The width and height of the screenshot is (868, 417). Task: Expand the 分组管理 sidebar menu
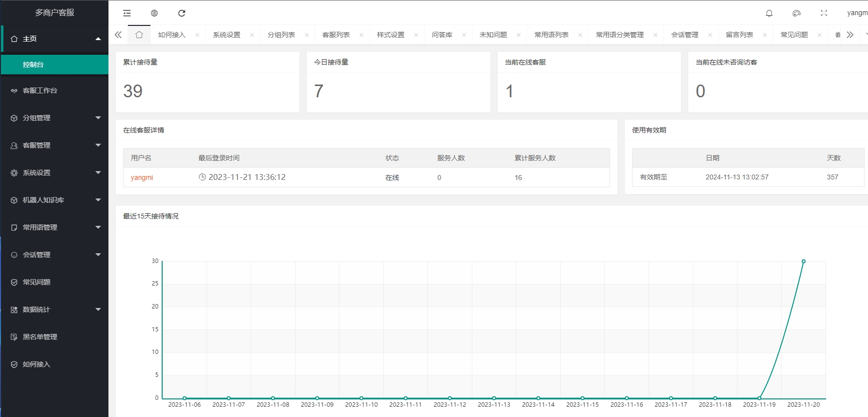click(54, 118)
